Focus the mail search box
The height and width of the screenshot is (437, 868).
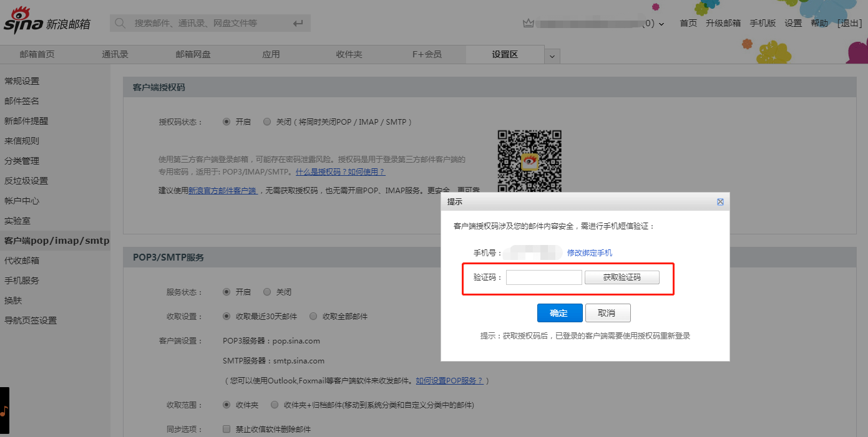click(210, 23)
